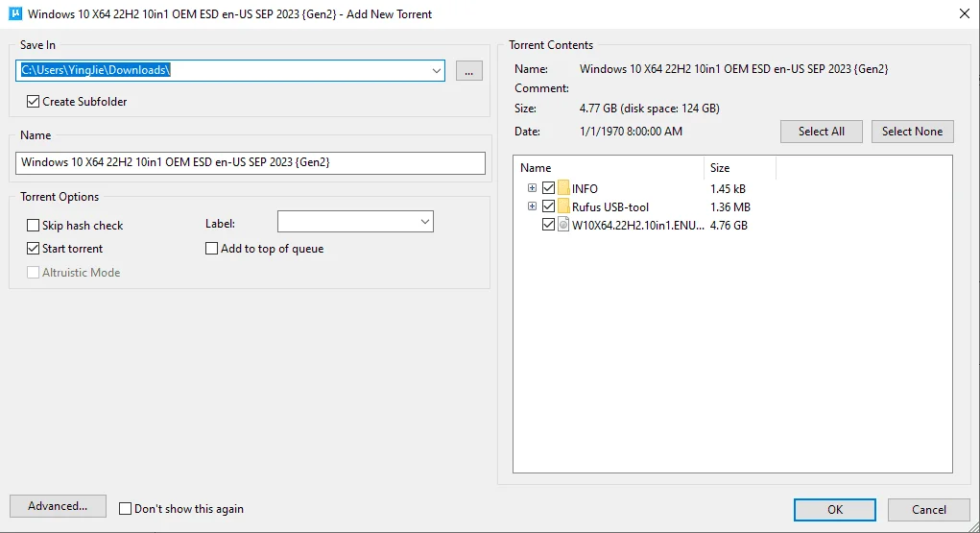This screenshot has height=533, width=980.
Task: Toggle the Create Subfolder checkbox
Action: coord(34,102)
